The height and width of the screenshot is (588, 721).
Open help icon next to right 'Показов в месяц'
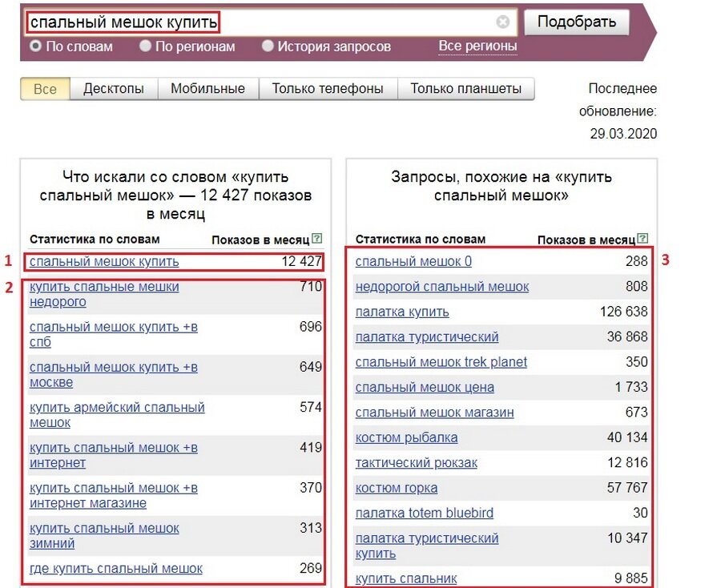[642, 238]
